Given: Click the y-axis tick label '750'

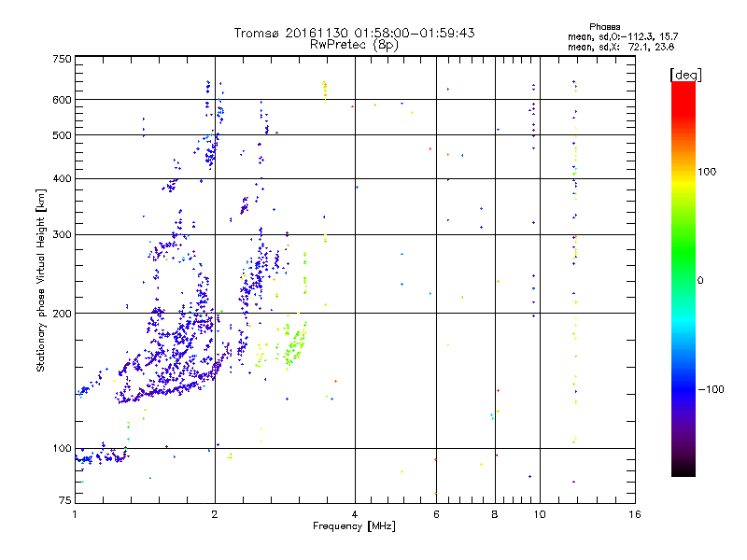Looking at the screenshot, I should click(62, 59).
